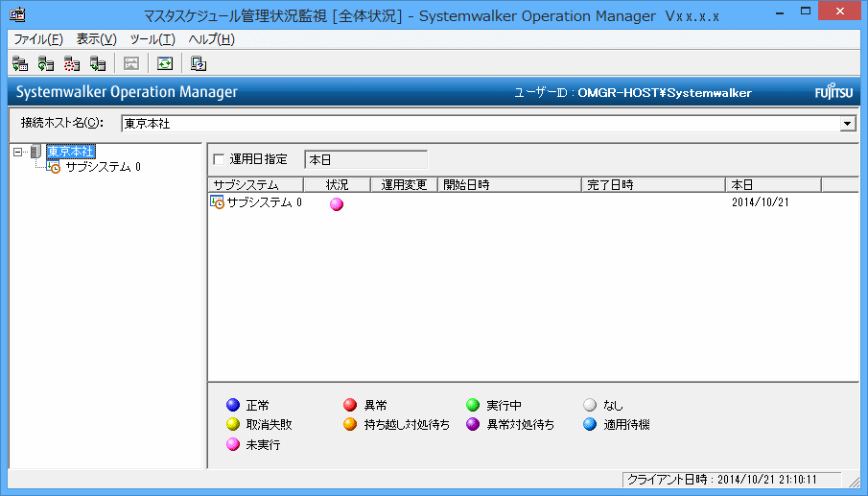Click the 本日 column header
Viewport: 868px width, 496px height.
(x=773, y=185)
